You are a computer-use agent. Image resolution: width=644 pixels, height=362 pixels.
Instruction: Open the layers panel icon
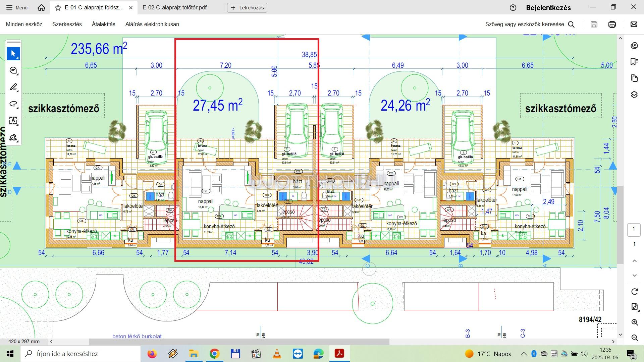(634, 95)
